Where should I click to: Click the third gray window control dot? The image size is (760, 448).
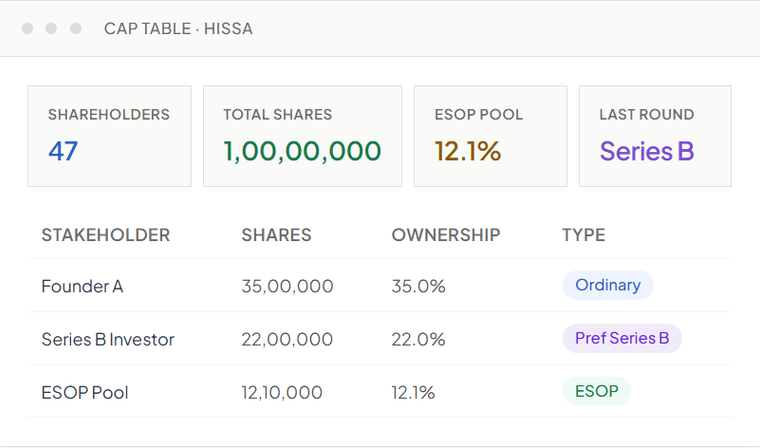point(76,29)
